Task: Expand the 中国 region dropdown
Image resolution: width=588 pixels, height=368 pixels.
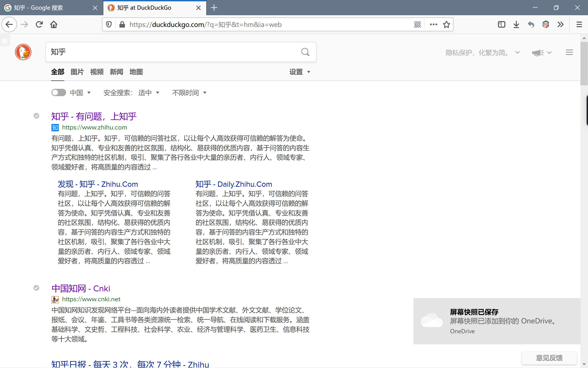Action: pos(80,92)
